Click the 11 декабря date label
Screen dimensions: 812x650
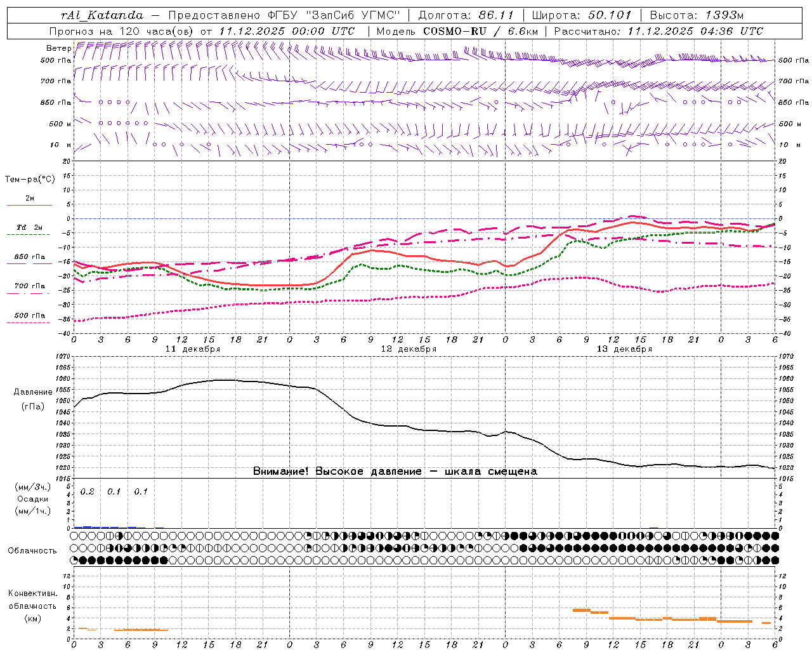tap(193, 349)
